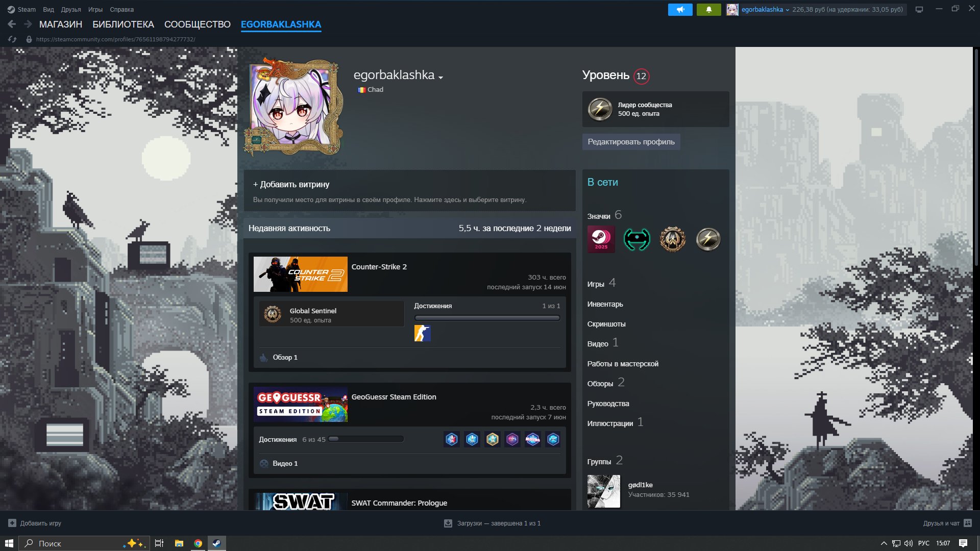Open Chrome from the taskbar
This screenshot has height=551, width=980.
[x=198, y=543]
